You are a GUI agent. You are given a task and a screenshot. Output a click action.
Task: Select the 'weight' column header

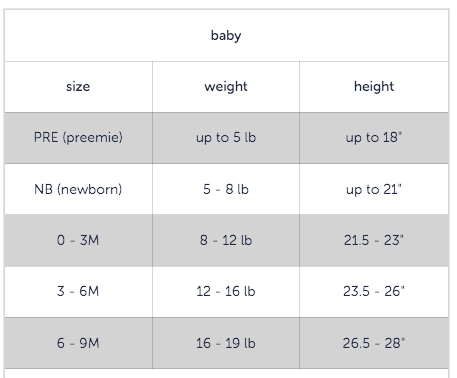tap(226, 87)
